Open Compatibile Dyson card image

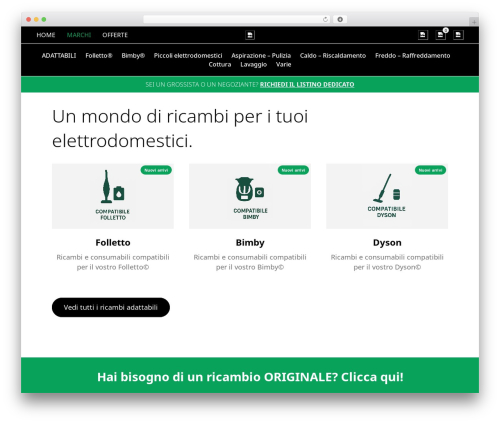(x=387, y=196)
